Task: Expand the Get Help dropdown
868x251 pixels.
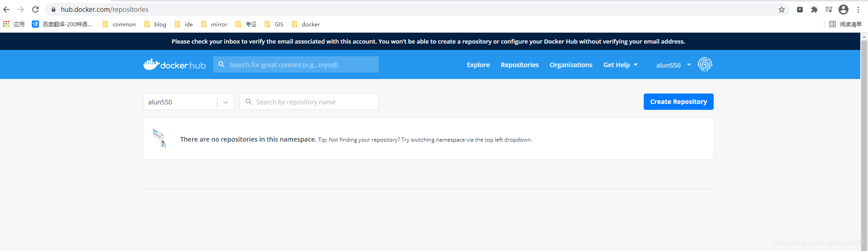Action: click(621, 65)
